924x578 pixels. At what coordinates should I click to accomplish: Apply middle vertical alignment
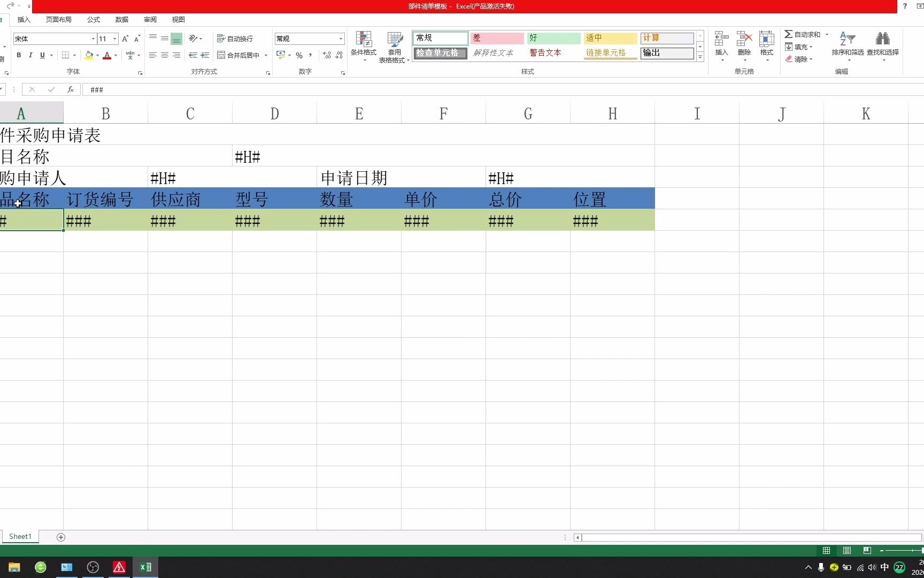[165, 39]
